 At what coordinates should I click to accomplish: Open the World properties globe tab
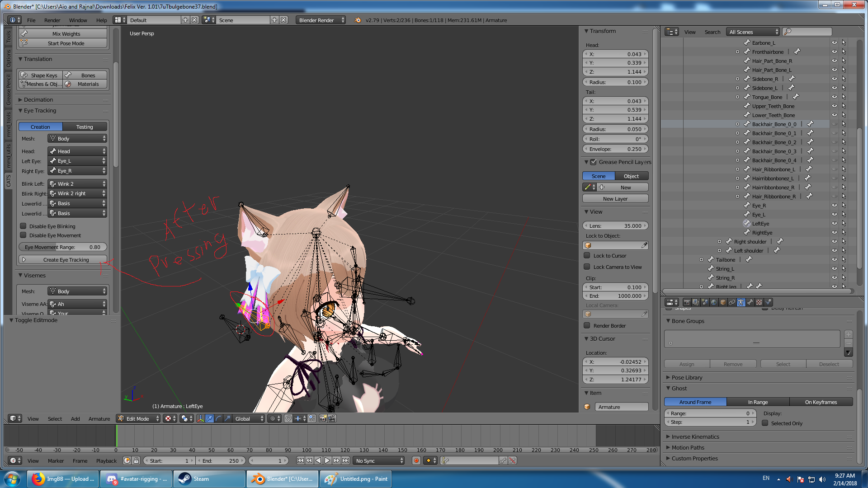714,302
